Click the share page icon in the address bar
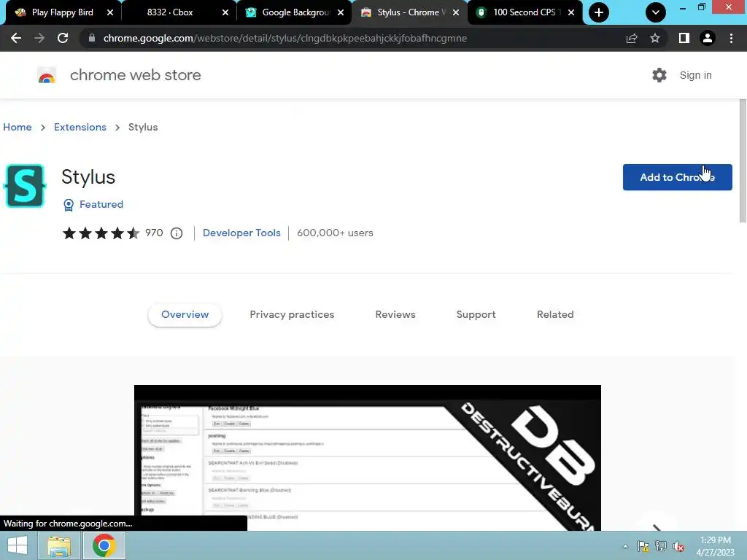This screenshot has width=747, height=560. pos(632,38)
